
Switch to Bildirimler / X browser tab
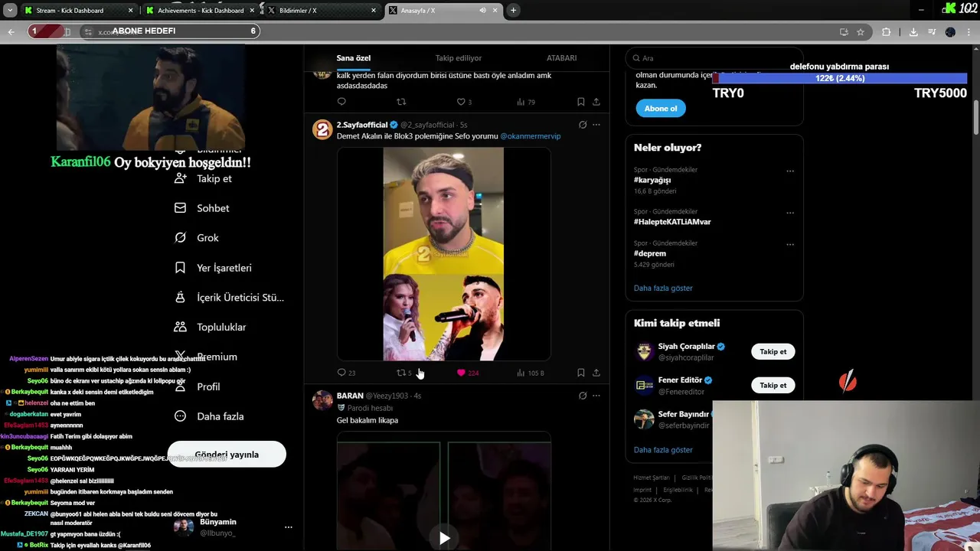tap(320, 10)
